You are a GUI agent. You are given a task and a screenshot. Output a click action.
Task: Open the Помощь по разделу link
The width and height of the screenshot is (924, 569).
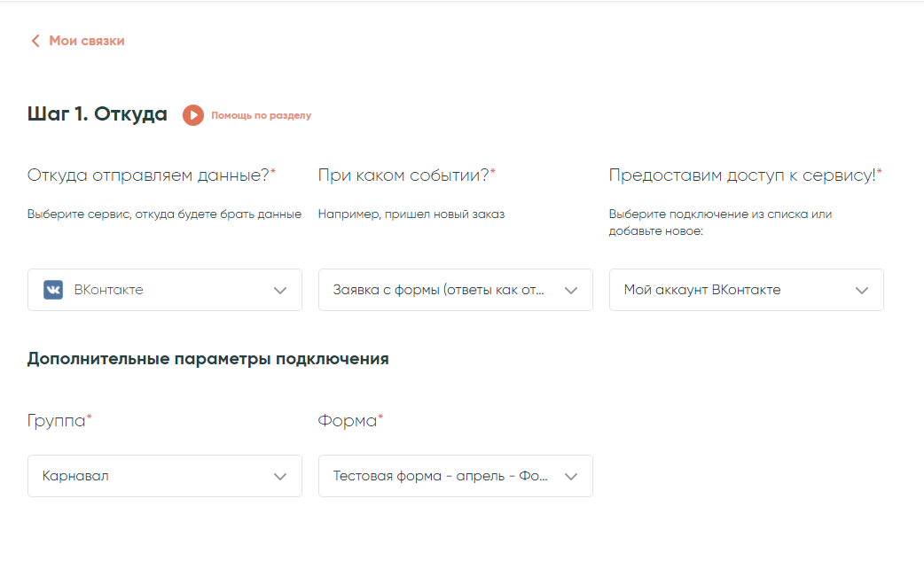[261, 115]
